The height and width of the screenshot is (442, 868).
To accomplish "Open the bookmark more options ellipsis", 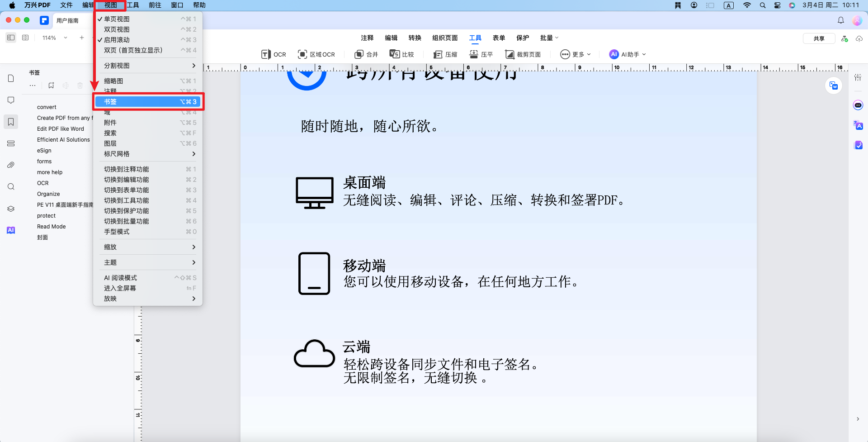I will [33, 86].
